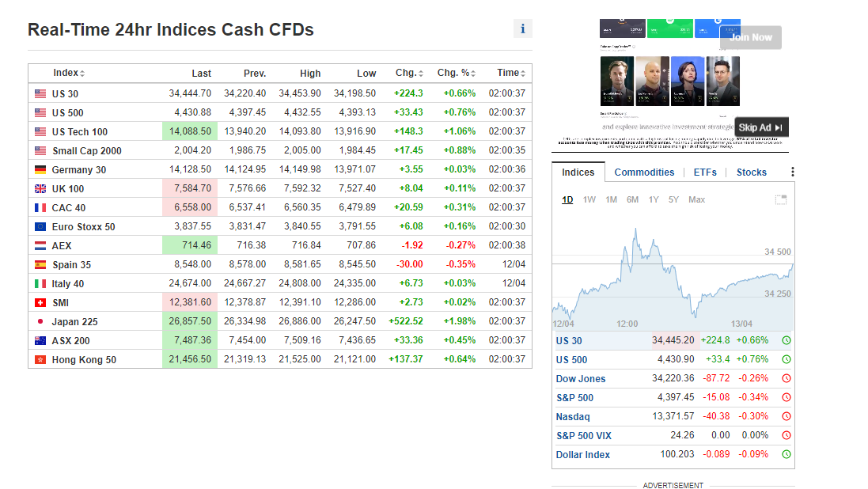Viewport: 868px width, 489px height.
Task: Click the clock icon next to Dollar Index
Action: tap(786, 455)
